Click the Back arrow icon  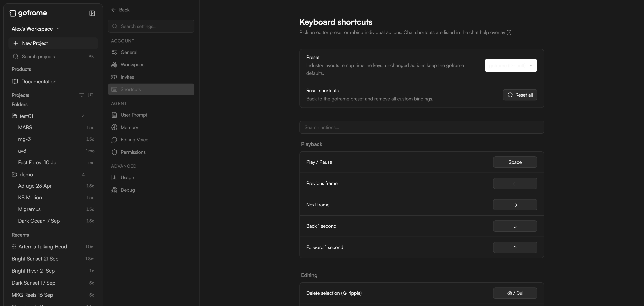114,10
